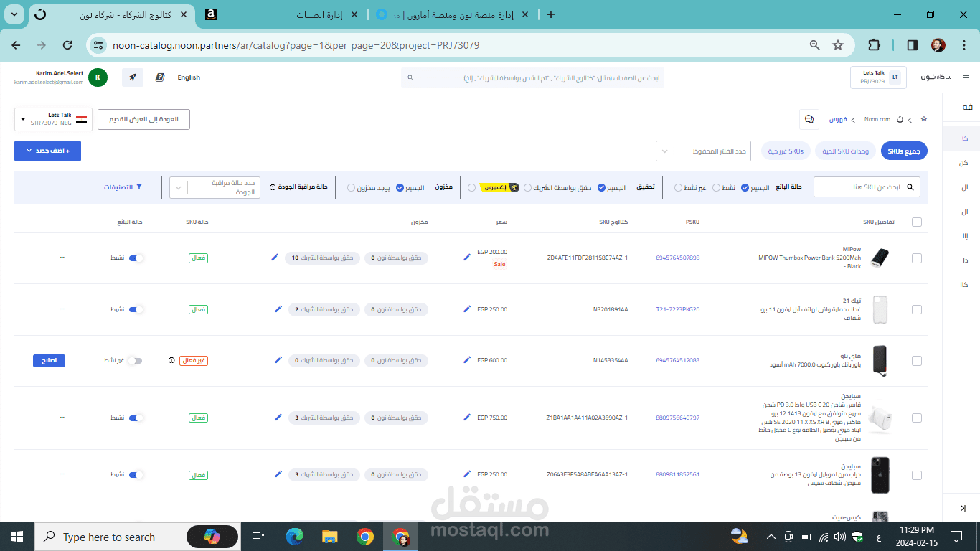Open a new browser tab

(x=551, y=14)
